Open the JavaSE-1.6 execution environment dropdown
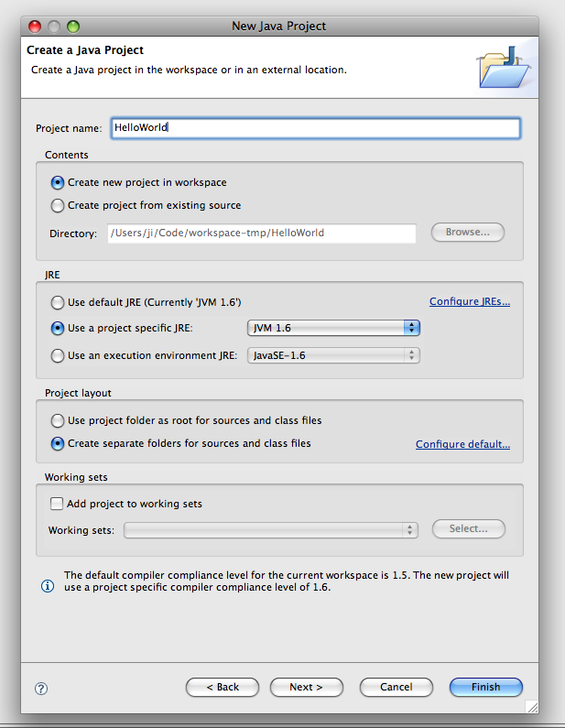This screenshot has width=565, height=728. (x=334, y=355)
